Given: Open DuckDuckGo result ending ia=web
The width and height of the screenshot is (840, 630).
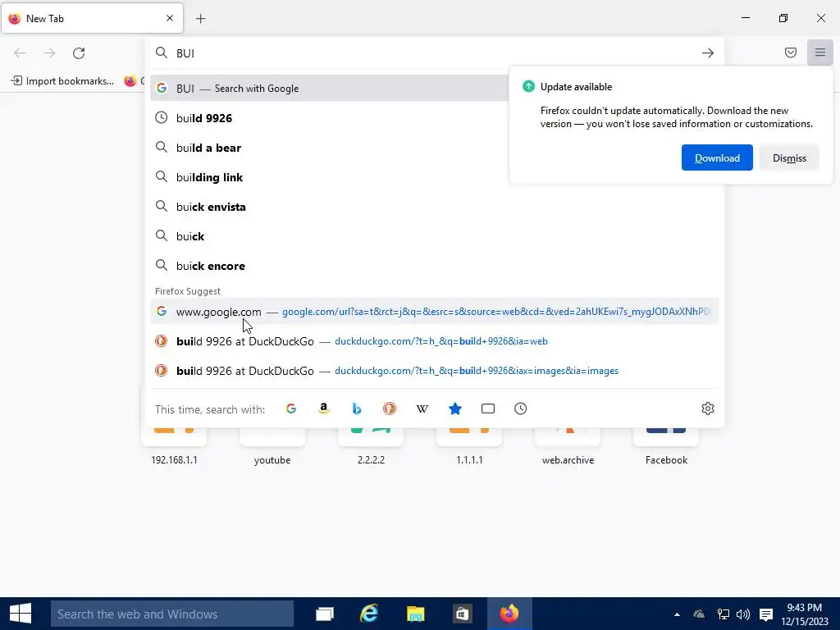Looking at the screenshot, I should coord(435,340).
